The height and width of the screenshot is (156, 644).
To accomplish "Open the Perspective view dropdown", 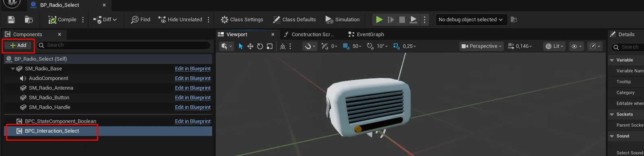I will tap(481, 46).
